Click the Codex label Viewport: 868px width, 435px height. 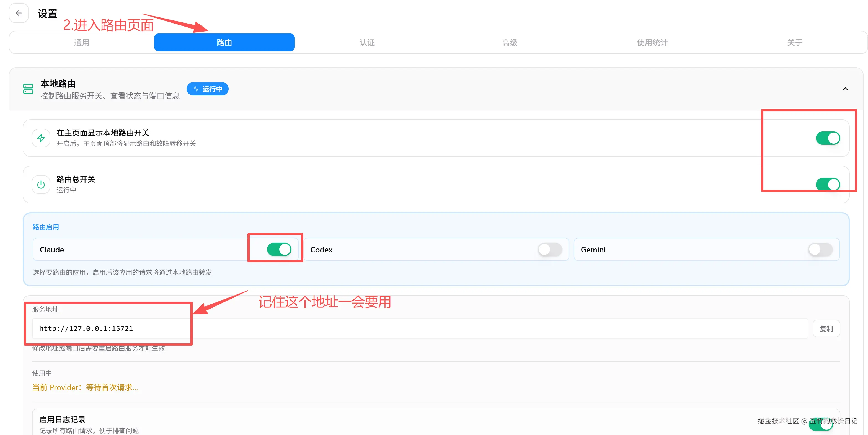(321, 250)
